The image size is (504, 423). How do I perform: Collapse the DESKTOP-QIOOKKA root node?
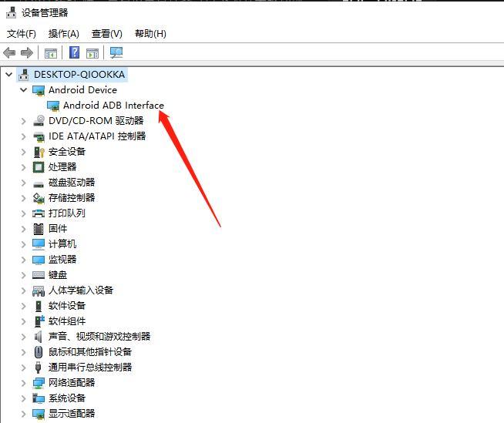[x=9, y=75]
